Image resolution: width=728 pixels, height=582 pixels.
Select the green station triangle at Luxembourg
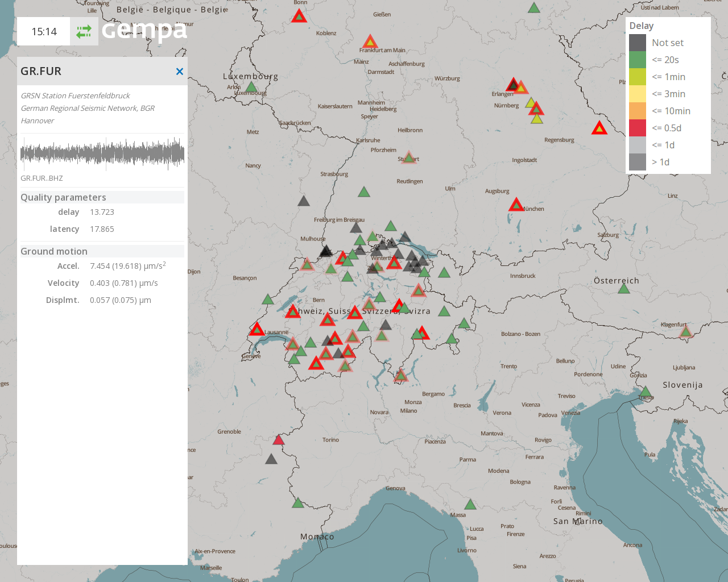[x=251, y=87]
